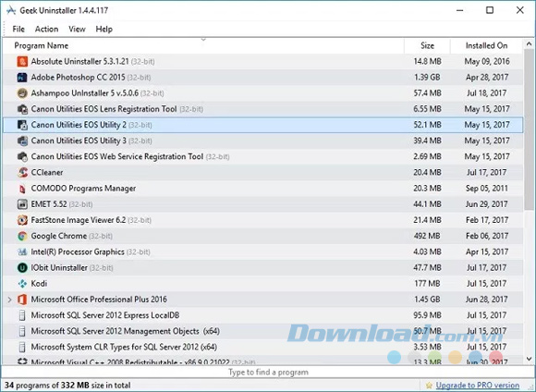536x392 pixels.
Task: Select the Absolute Uninstaller 5.3.1.21 name
Action: [x=80, y=62]
